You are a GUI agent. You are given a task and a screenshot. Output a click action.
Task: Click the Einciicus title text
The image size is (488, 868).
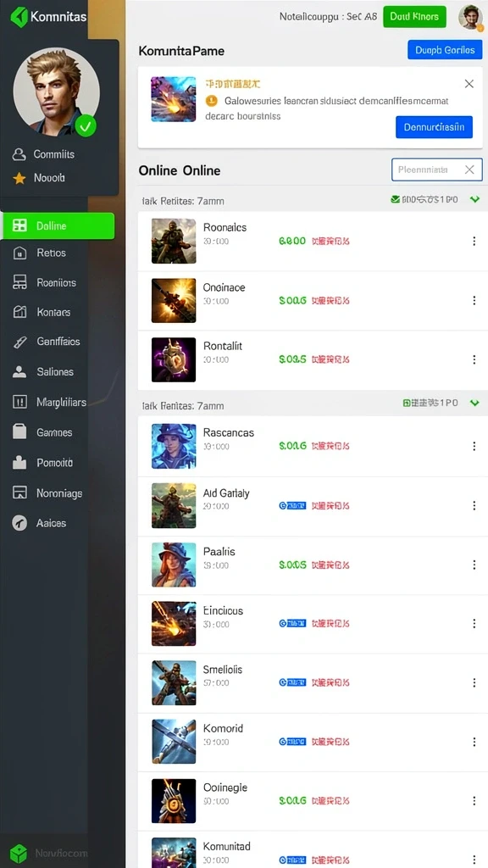pyautogui.click(x=223, y=610)
